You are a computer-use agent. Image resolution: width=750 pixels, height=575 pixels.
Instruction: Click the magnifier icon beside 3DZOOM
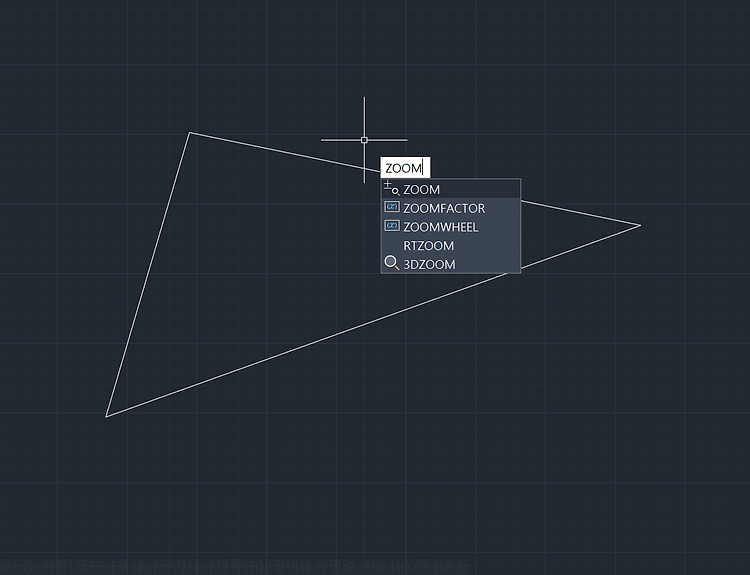tap(392, 263)
